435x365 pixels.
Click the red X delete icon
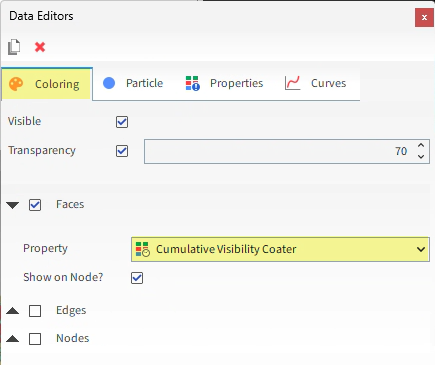coord(40,47)
